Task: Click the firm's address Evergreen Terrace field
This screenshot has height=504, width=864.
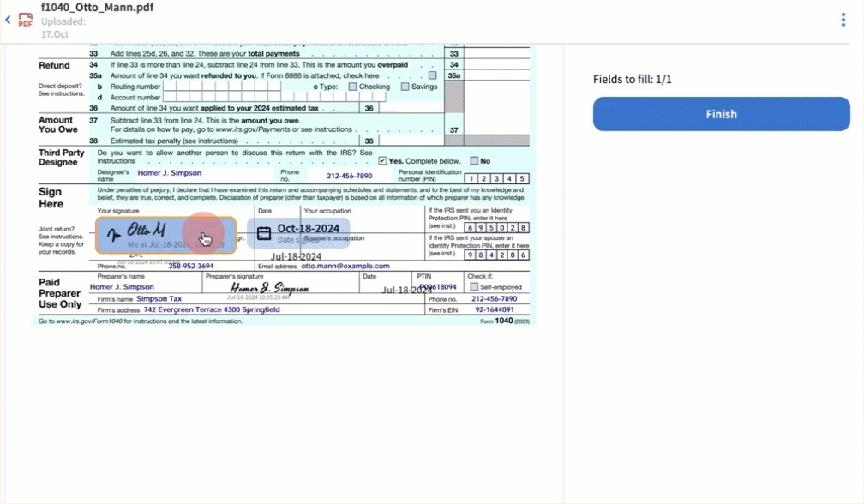Action: [212, 309]
